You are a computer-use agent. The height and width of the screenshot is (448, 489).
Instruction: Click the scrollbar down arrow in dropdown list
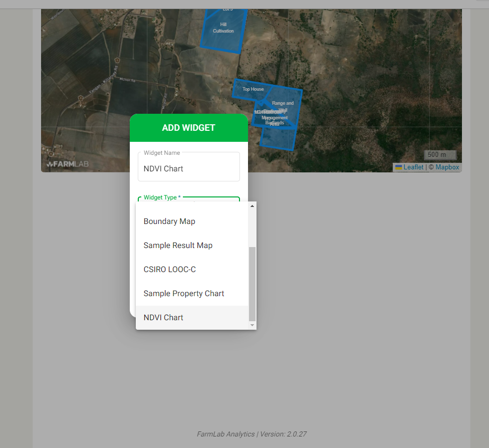[x=252, y=325]
